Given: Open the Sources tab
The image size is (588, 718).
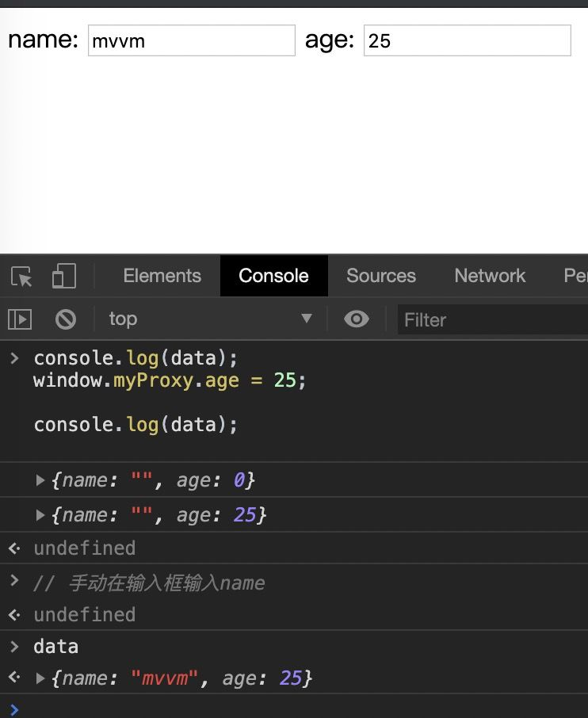Looking at the screenshot, I should click(x=380, y=276).
